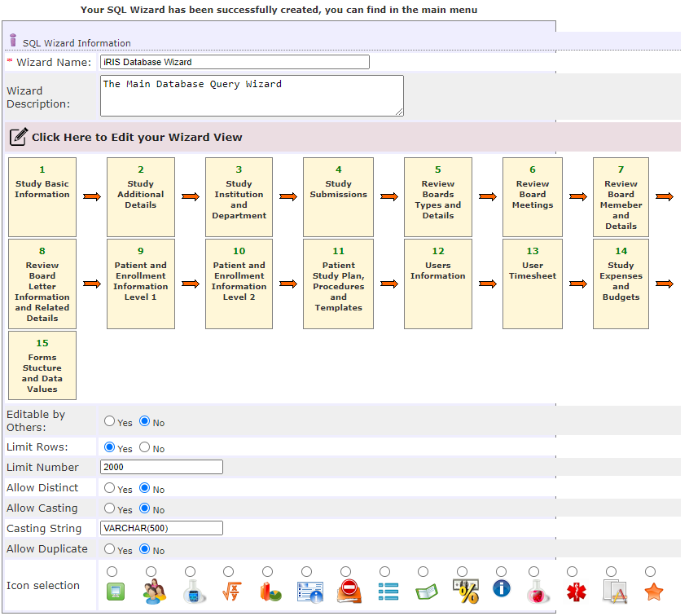Select radio button above the money percent icon
Screen dimensions: 689x616
tap(462, 571)
